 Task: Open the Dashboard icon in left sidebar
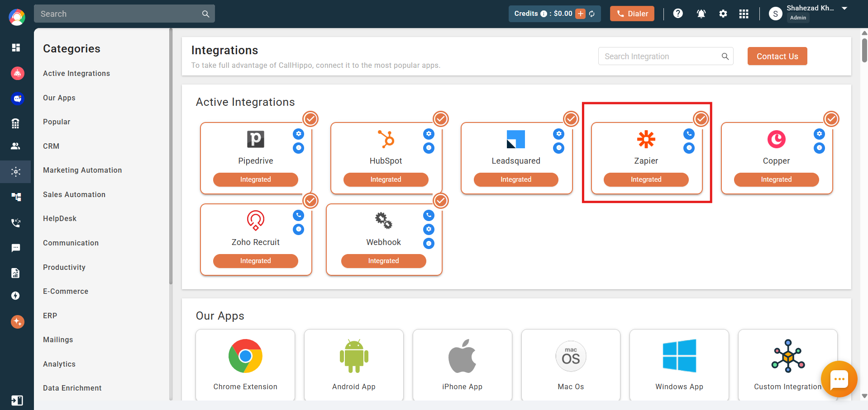[x=16, y=47]
